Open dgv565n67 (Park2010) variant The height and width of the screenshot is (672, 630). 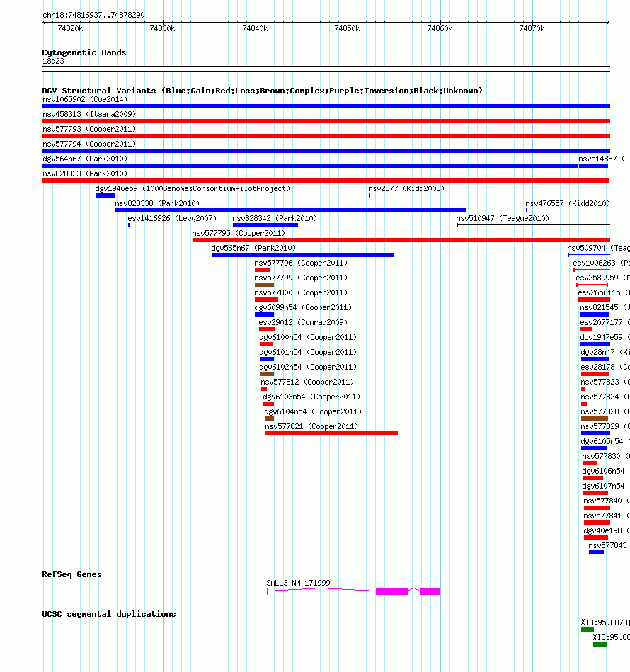[x=253, y=248]
